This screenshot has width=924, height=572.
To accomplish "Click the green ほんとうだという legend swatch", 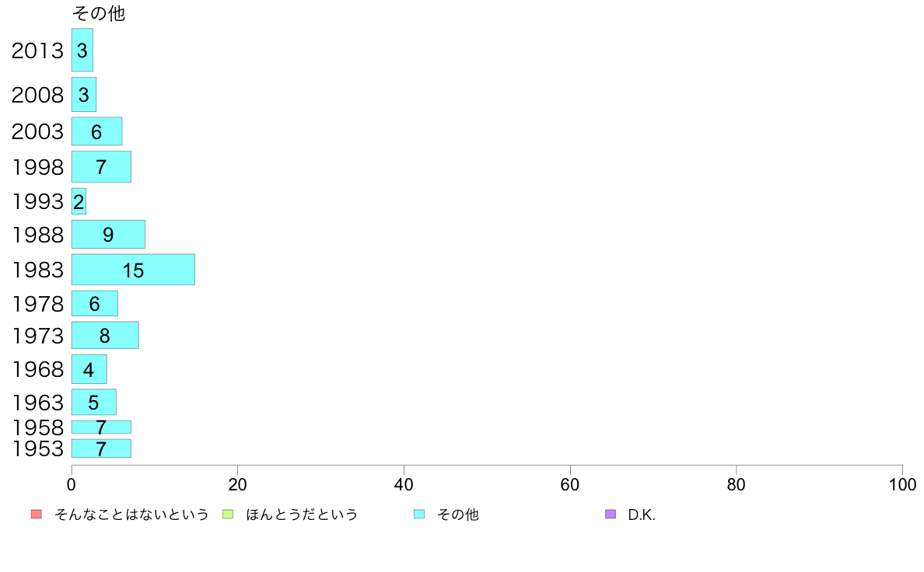I will [x=228, y=514].
